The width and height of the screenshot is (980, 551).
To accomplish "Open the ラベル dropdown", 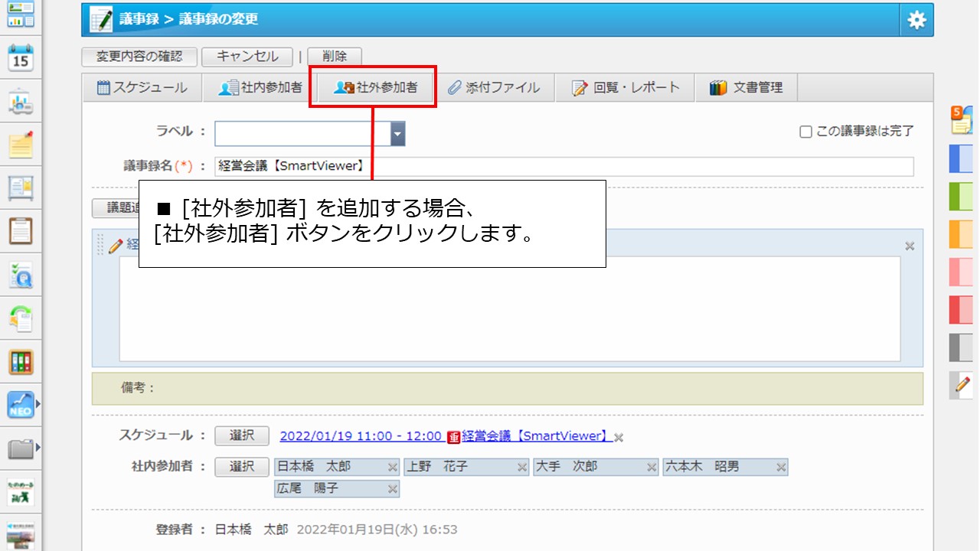I will coord(397,133).
